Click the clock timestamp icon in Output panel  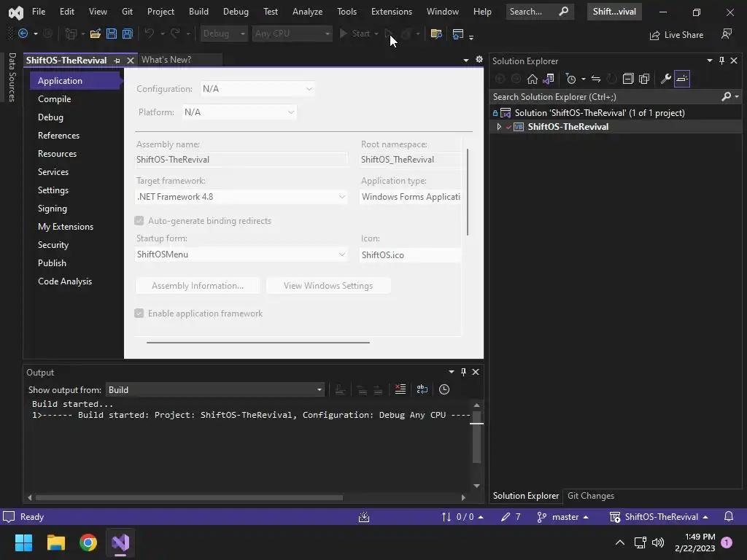(x=444, y=389)
